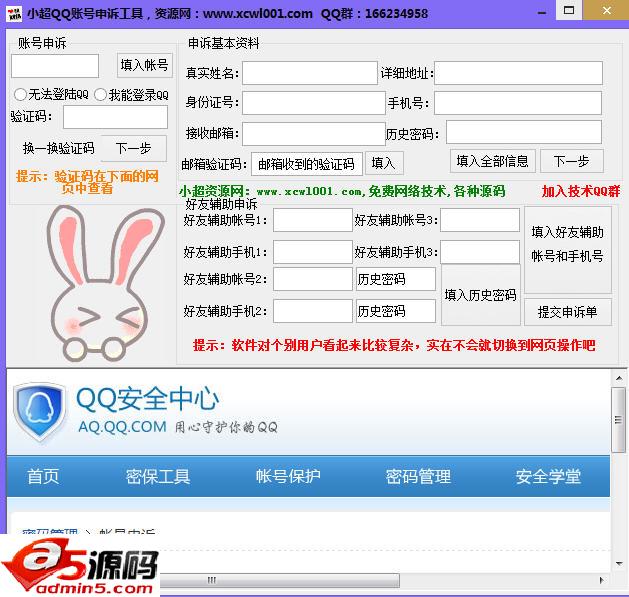Click the green 小超资源网 www.xcwl001.com text
629x597 pixels.
click(342, 191)
